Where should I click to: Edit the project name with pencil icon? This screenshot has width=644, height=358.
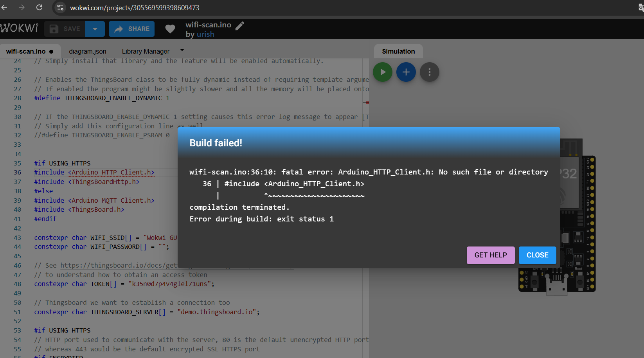(239, 26)
